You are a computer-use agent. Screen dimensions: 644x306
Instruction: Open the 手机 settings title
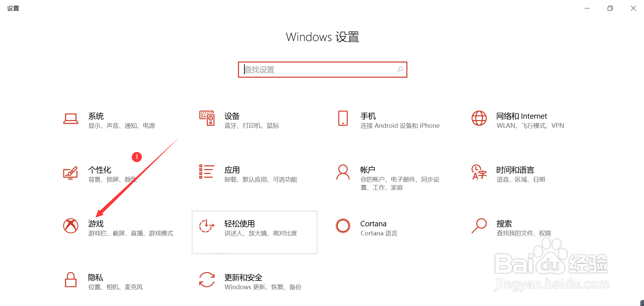(368, 116)
